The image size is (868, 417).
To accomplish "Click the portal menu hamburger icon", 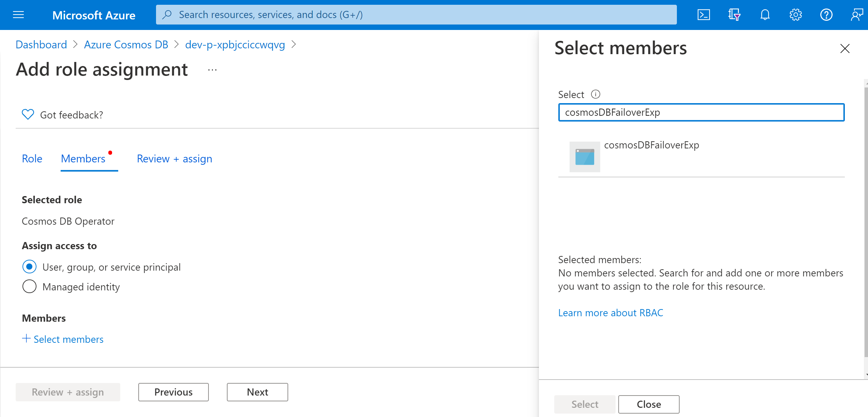I will click(18, 15).
